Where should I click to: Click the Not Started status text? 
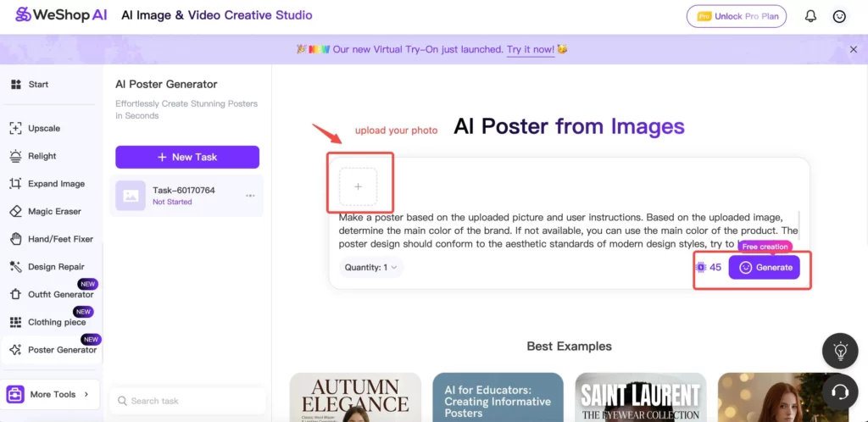(x=172, y=203)
